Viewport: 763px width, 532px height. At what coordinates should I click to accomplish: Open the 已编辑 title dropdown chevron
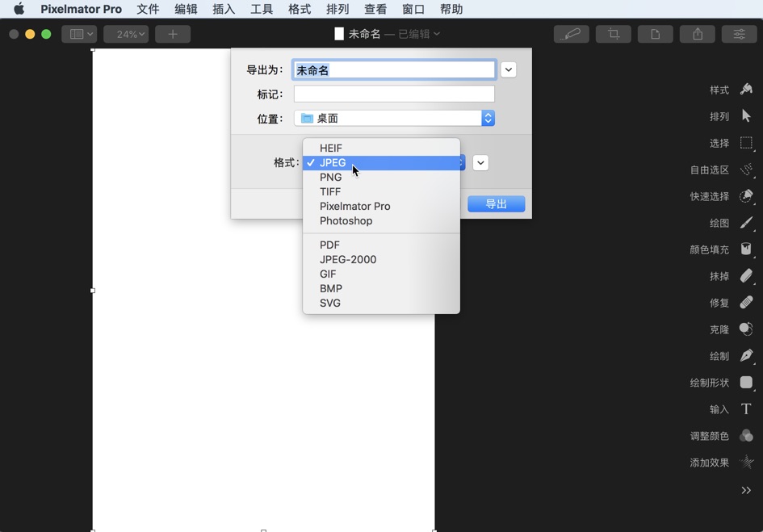[x=437, y=34]
